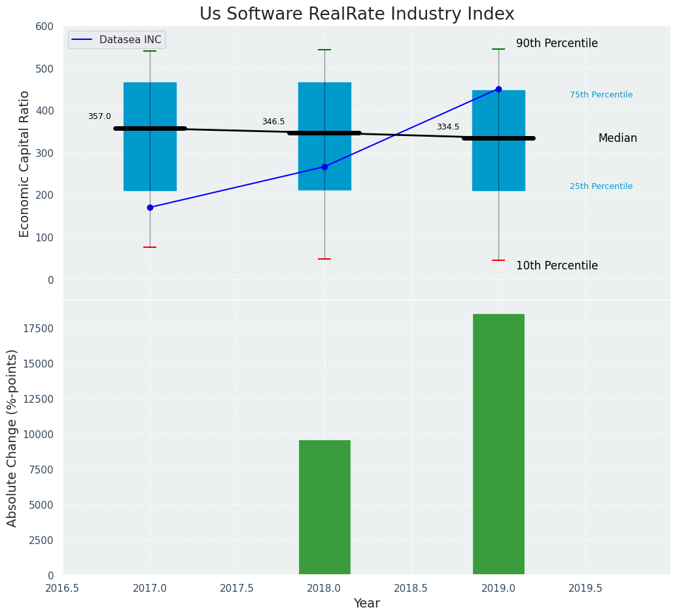This screenshot has width=677, height=616.
Task: Select the chart title text
Action: 356,14
